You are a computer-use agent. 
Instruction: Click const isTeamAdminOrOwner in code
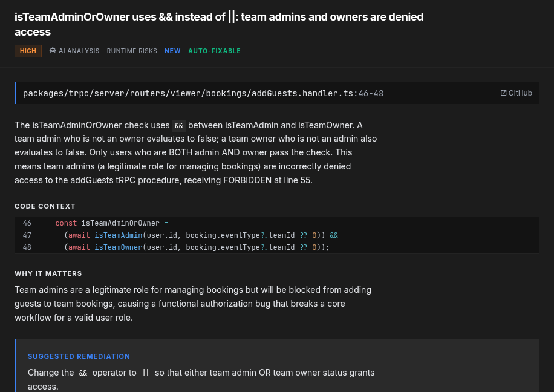click(x=108, y=223)
